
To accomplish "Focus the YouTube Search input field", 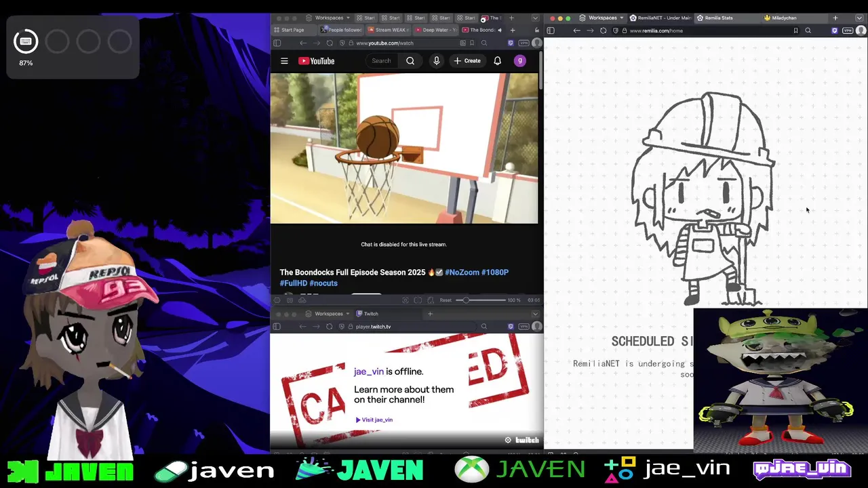I will 382,61.
